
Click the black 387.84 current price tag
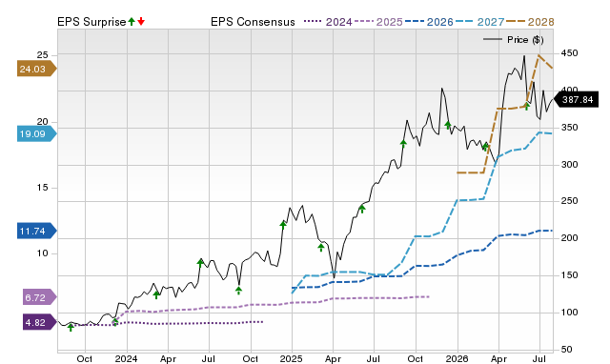576,99
